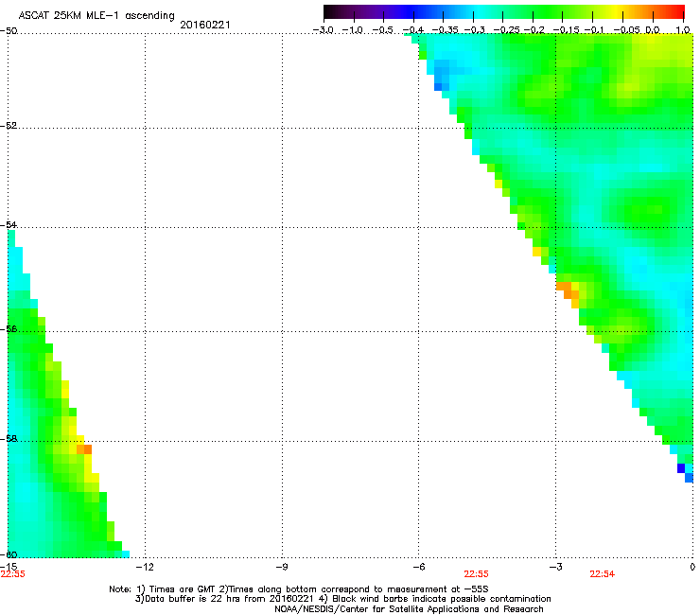Click the red '22:54' pass time
Screen dimensions: 700x615
pos(603,574)
